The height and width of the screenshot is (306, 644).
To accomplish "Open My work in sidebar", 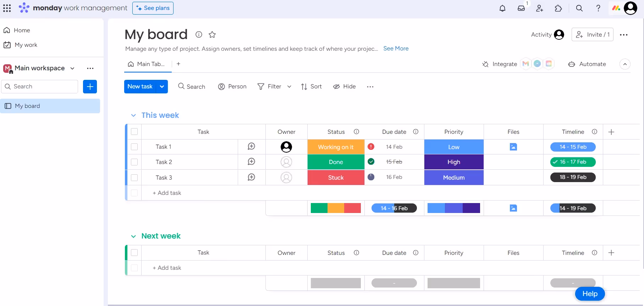I will point(20,45).
